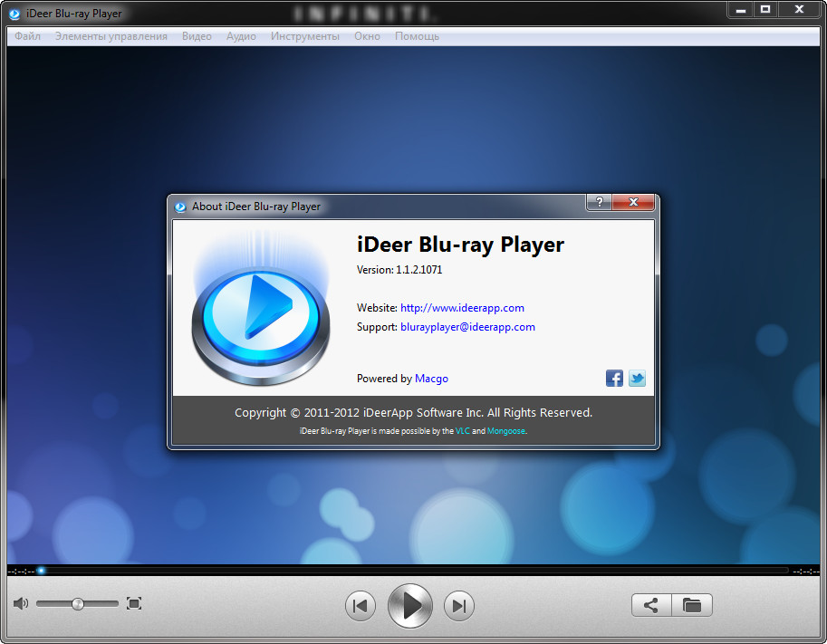The height and width of the screenshot is (644, 827).
Task: Open the Аудио menu
Action: 241,36
